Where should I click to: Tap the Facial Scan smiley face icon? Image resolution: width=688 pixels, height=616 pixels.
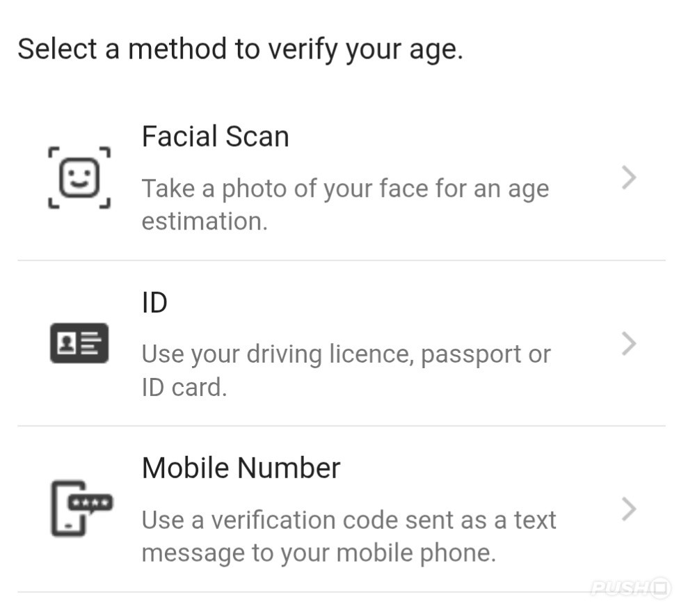pyautogui.click(x=79, y=177)
